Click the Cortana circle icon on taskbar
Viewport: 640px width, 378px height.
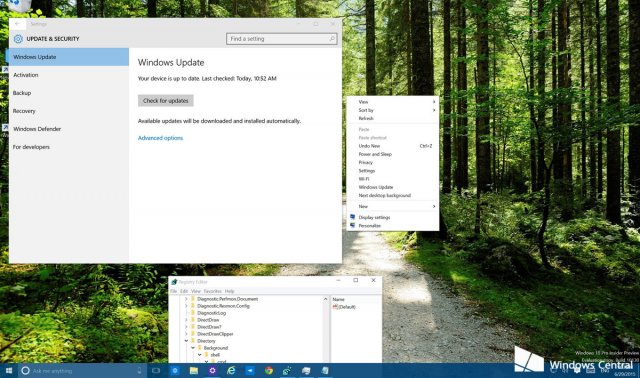point(25,371)
